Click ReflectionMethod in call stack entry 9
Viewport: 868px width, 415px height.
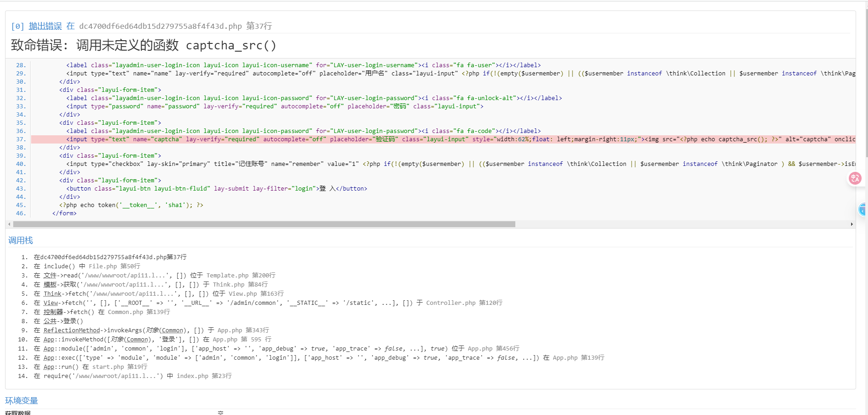(72, 330)
